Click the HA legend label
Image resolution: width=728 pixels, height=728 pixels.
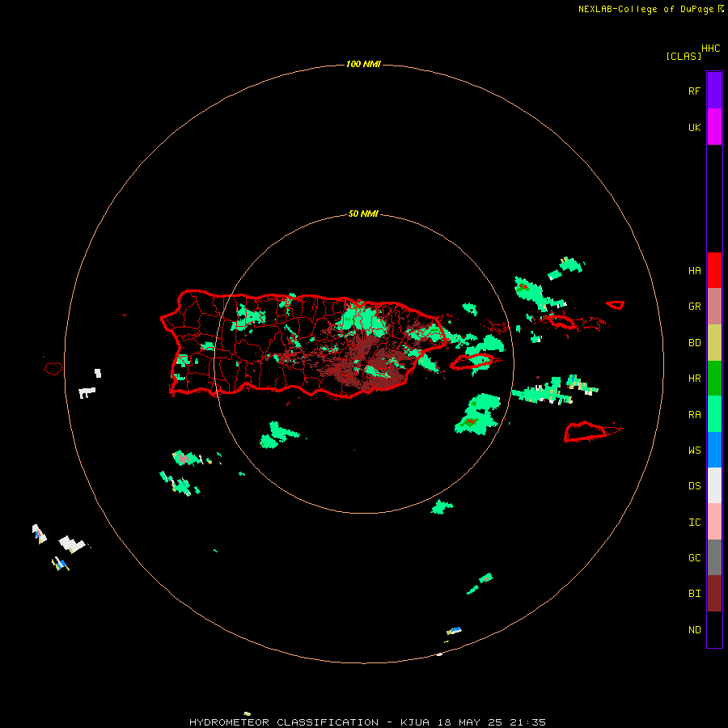tap(694, 271)
